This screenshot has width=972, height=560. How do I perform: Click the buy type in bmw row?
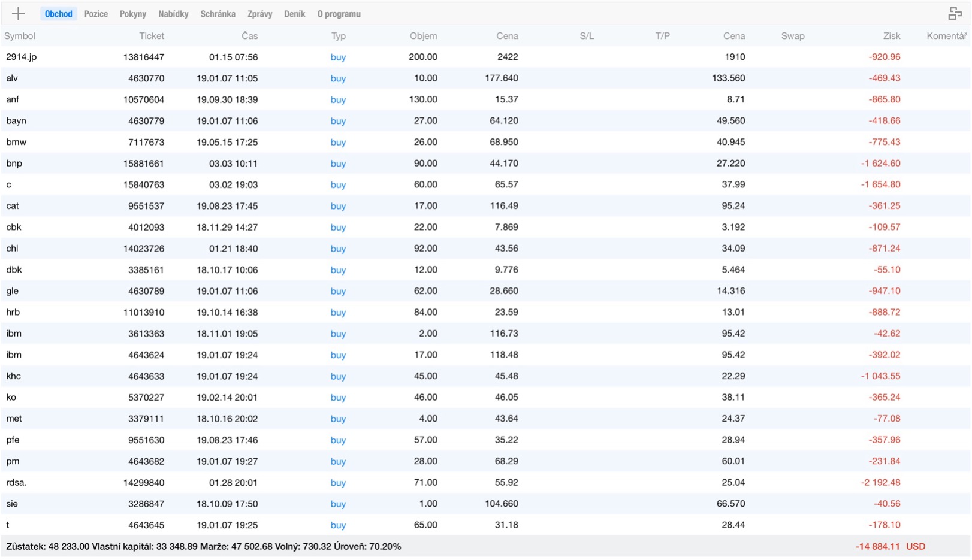[338, 143]
